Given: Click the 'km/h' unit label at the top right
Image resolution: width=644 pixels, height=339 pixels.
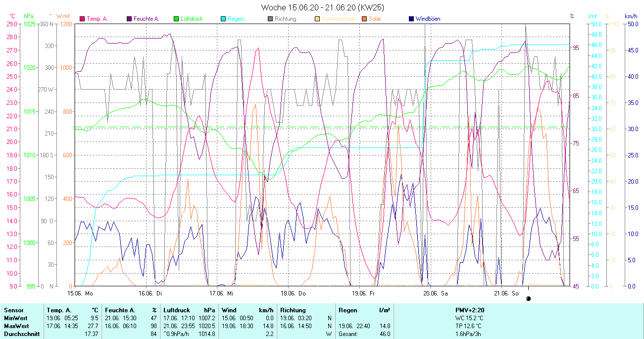Looking at the screenshot, I should click(631, 16).
